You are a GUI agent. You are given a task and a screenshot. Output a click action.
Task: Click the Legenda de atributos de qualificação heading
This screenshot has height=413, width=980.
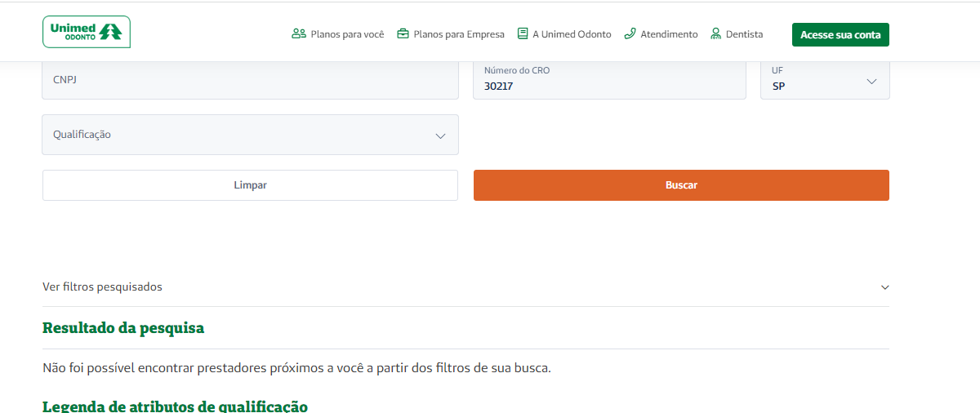point(175,406)
